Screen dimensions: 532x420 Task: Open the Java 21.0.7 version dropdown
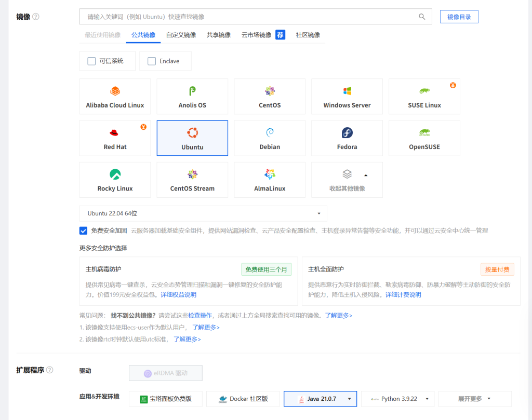(x=349, y=399)
